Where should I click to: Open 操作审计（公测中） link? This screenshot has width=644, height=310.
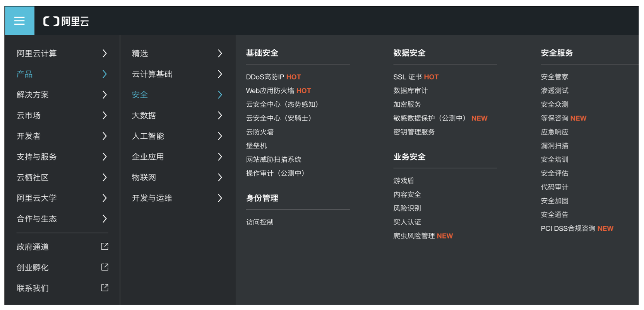point(276,173)
